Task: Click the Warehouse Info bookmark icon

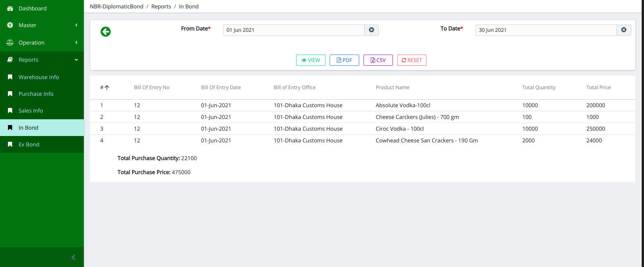Action: pyautogui.click(x=10, y=77)
